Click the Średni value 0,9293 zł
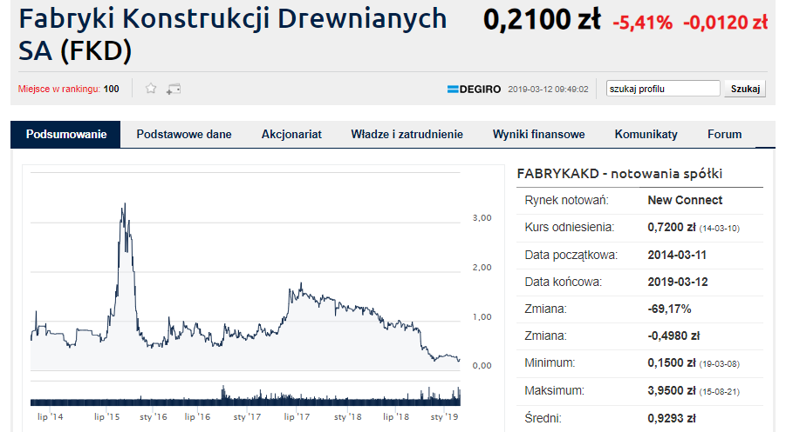 point(671,418)
